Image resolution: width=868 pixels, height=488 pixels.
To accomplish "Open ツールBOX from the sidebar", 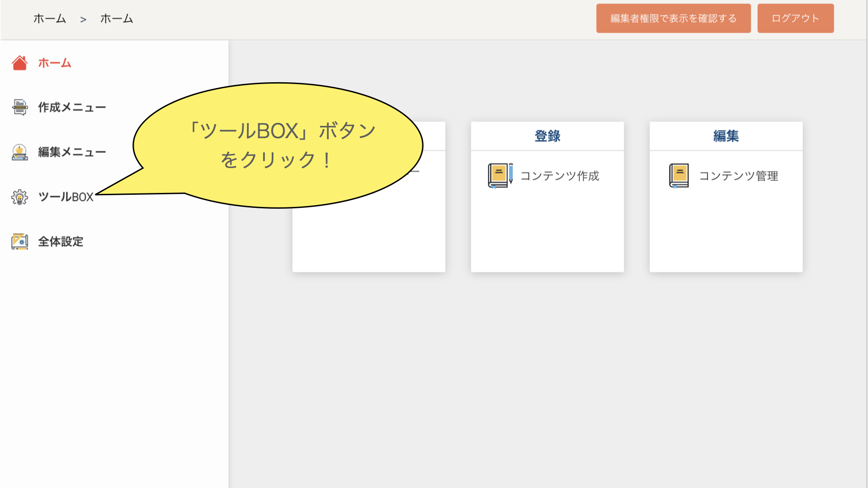I will tap(66, 197).
